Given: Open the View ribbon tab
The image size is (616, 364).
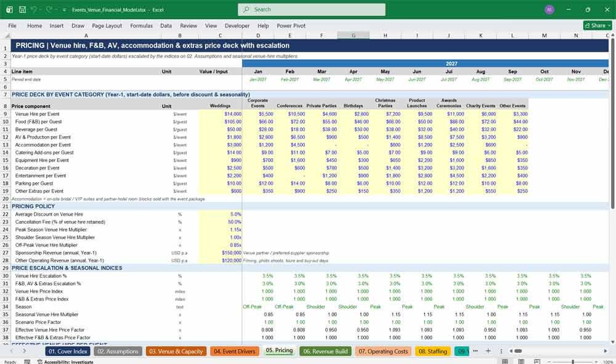Looking at the screenshot, I should pos(211,25).
